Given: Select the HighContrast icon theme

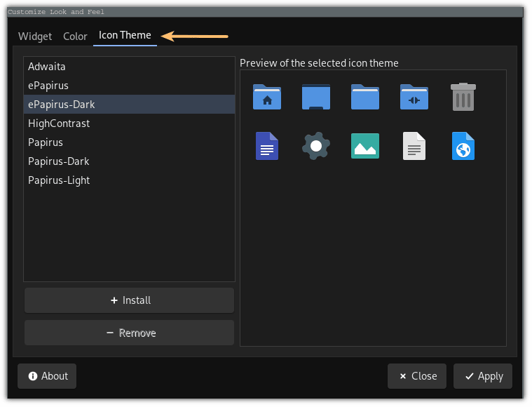Looking at the screenshot, I should [59, 124].
